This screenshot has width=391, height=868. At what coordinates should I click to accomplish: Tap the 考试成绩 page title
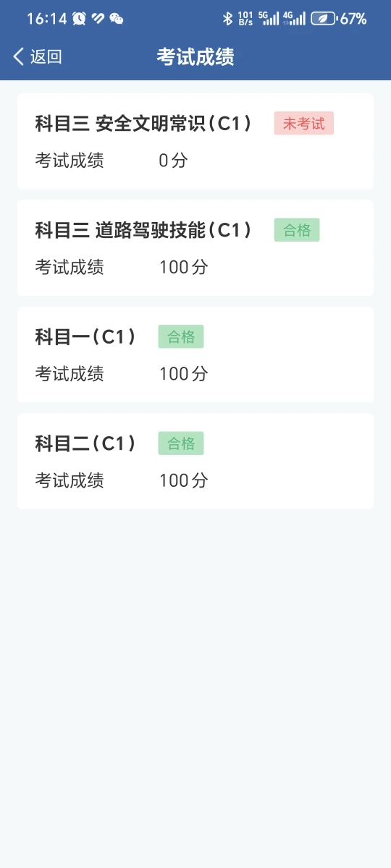pos(195,57)
